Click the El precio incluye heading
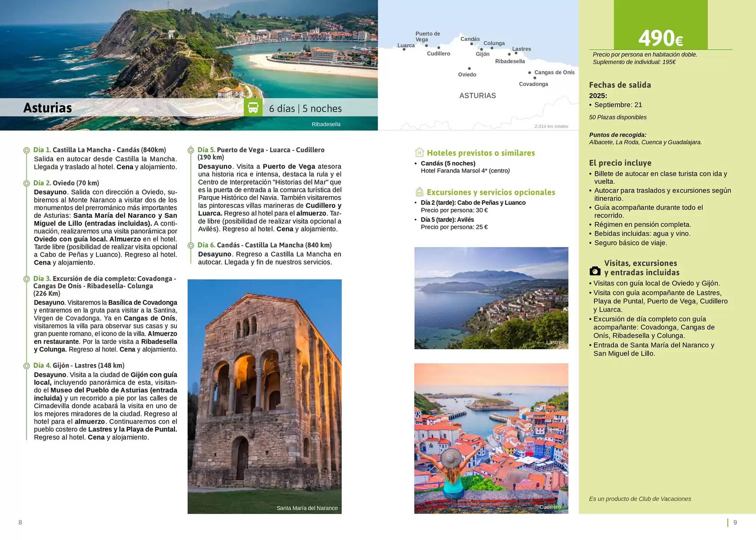Screen dimensions: 756x540 620,163
